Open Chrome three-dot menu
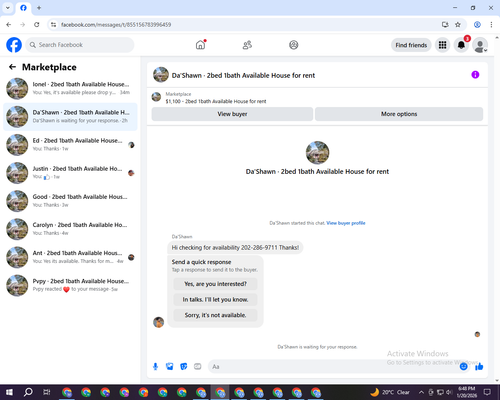Image resolution: width=500 pixels, height=400 pixels. coord(491,25)
